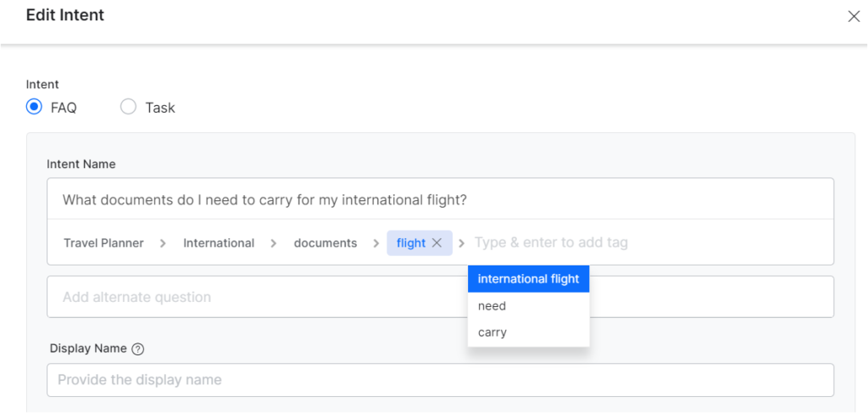
Task: Focus the 'Type & enter to add tag' field
Action: click(593, 243)
